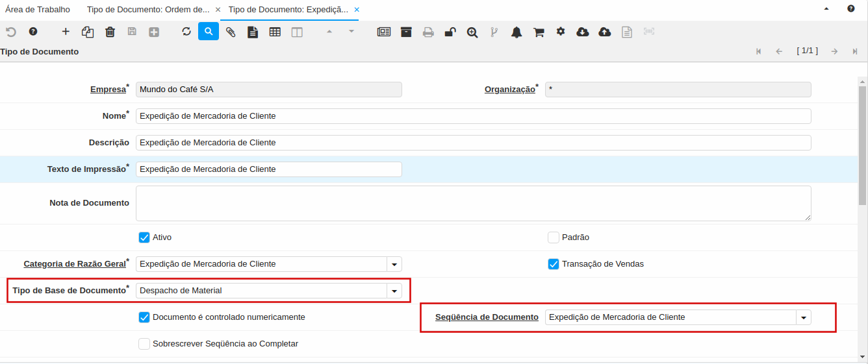This screenshot has width=868, height=364.
Task: Open product info with the cart icon
Action: click(x=539, y=32)
